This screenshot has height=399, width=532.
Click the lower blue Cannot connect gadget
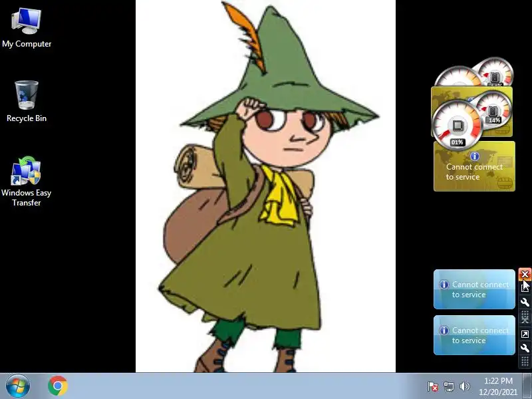pyautogui.click(x=474, y=335)
